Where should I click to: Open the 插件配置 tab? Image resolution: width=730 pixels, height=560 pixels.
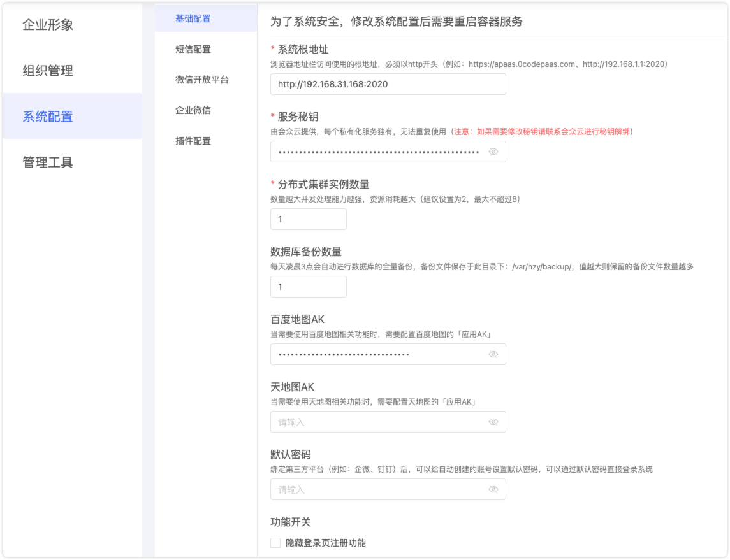[x=193, y=141]
